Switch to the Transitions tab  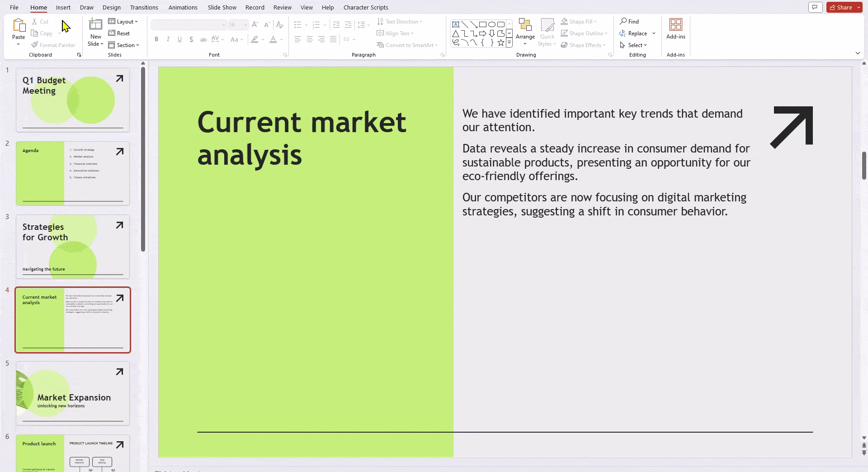tap(144, 7)
